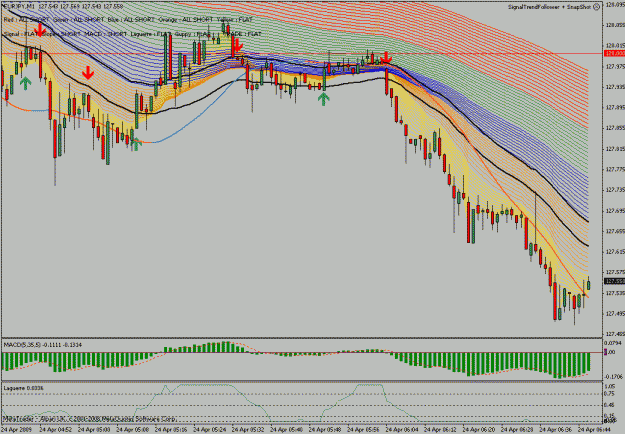
Task: Click the Laguerre 0.0336 indicator label
Action: click(x=24, y=388)
